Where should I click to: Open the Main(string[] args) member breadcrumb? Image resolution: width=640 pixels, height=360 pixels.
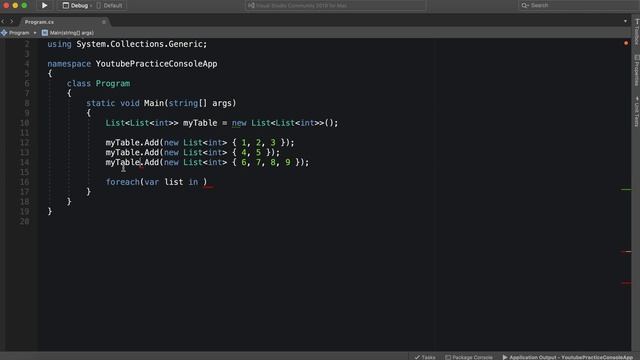[x=68, y=33]
